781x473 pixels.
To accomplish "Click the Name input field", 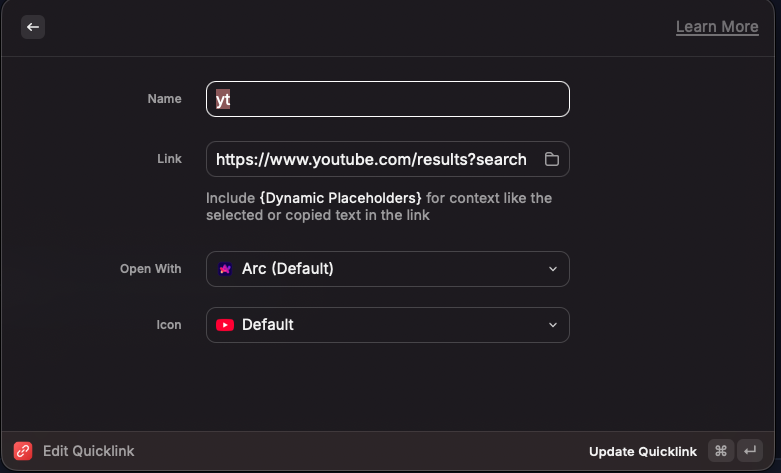I will (388, 99).
